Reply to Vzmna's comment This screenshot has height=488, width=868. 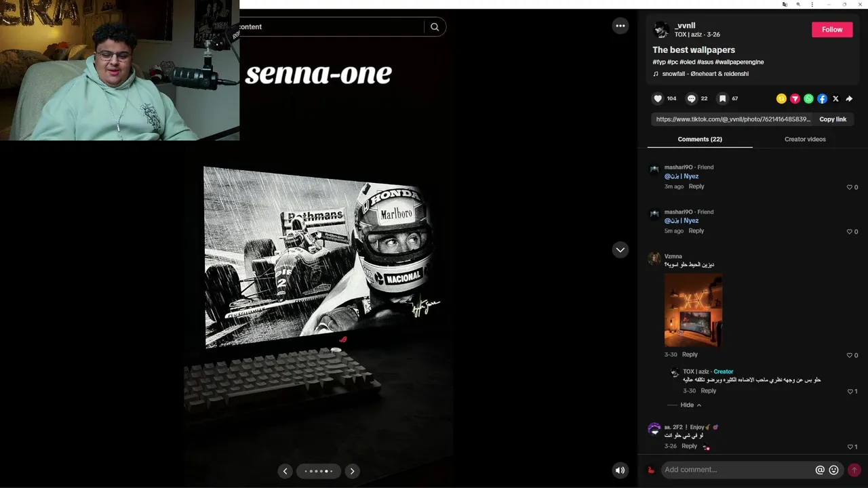point(690,354)
